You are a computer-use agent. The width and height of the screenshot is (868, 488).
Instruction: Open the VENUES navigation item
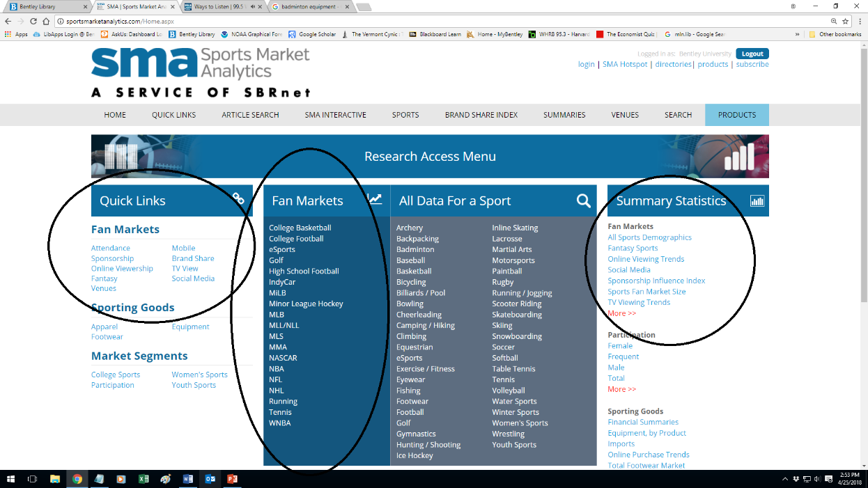(625, 115)
